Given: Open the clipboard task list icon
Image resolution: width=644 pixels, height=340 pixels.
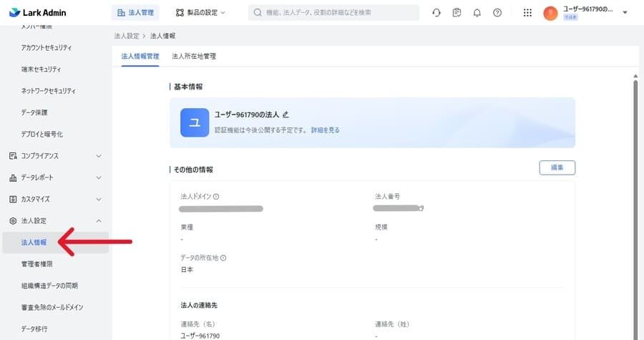Looking at the screenshot, I should [x=457, y=13].
